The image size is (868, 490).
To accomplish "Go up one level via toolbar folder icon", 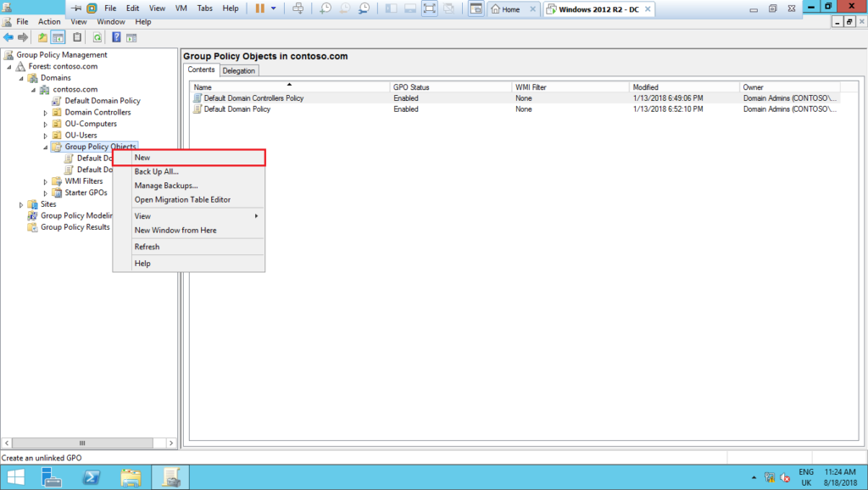I will [x=42, y=37].
